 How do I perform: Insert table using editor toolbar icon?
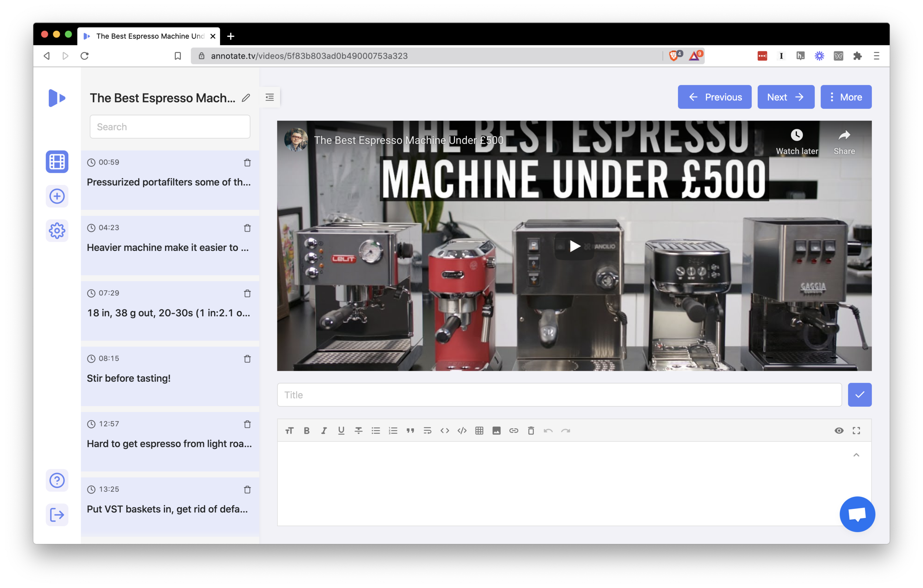(479, 430)
